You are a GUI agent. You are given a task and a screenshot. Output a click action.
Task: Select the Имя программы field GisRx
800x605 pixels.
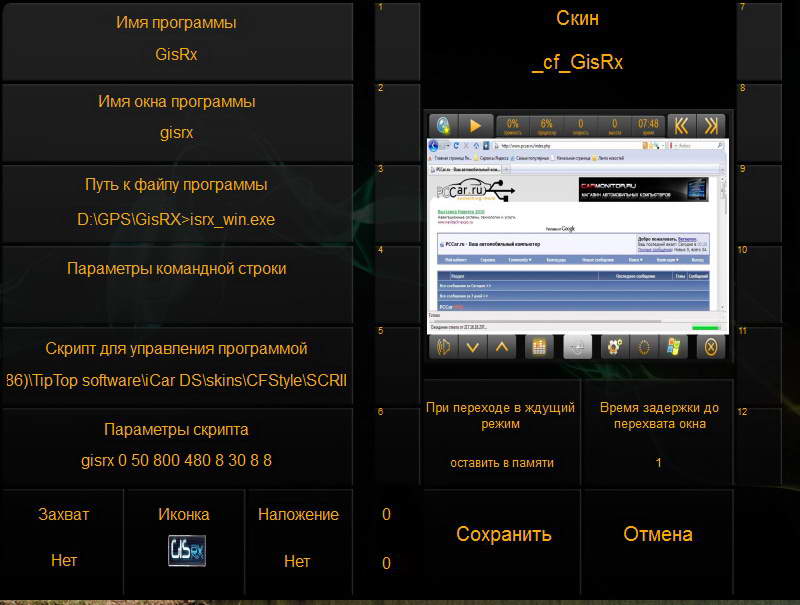(x=177, y=40)
